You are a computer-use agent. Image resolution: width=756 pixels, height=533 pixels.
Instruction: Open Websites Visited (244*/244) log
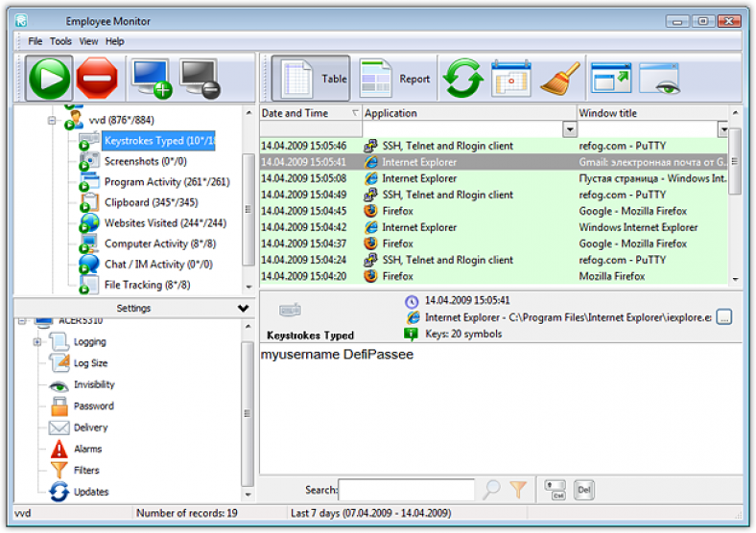click(x=165, y=223)
